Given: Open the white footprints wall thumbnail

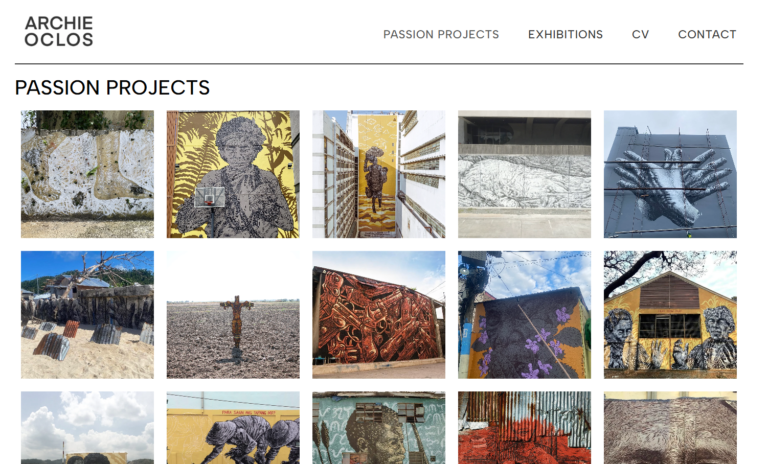Looking at the screenshot, I should 87,174.
